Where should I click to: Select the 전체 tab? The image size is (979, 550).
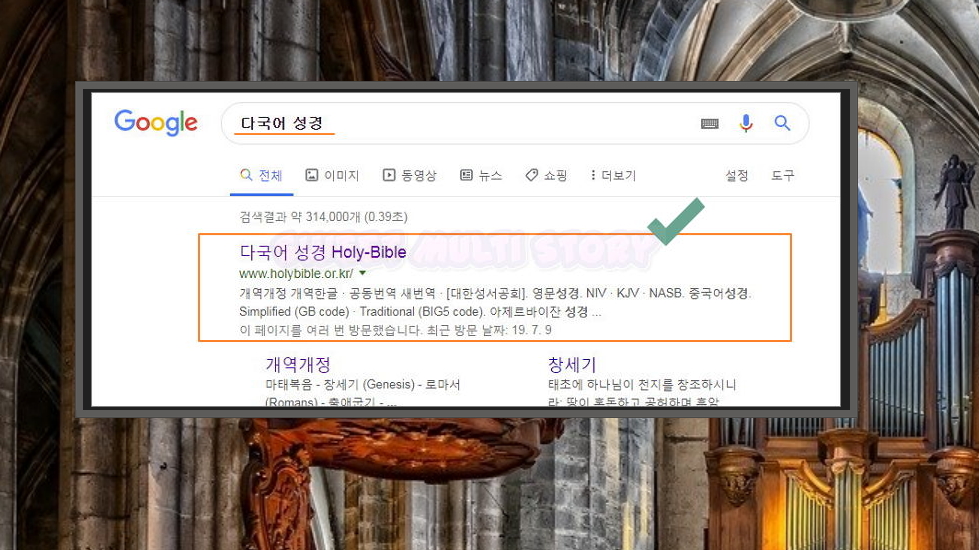pos(262,175)
